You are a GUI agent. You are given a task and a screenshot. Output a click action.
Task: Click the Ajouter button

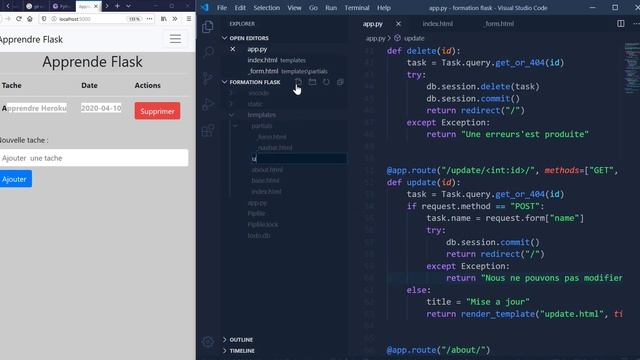15,179
